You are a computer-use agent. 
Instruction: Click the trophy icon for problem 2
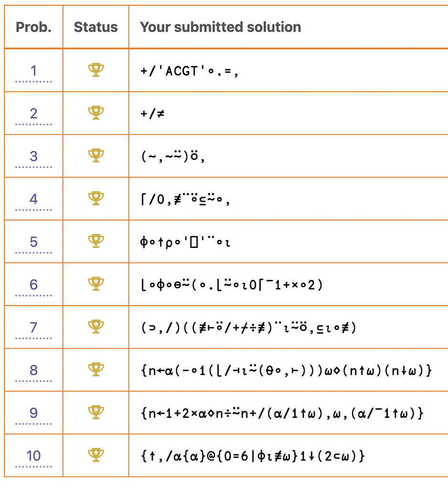95,113
